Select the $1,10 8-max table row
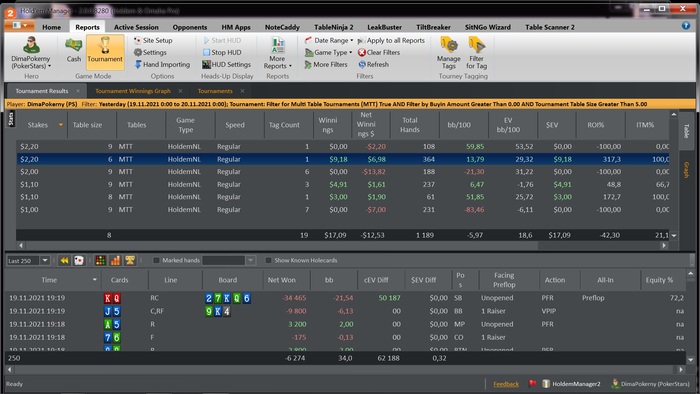Viewport: 700px width, 394px height. point(343,197)
